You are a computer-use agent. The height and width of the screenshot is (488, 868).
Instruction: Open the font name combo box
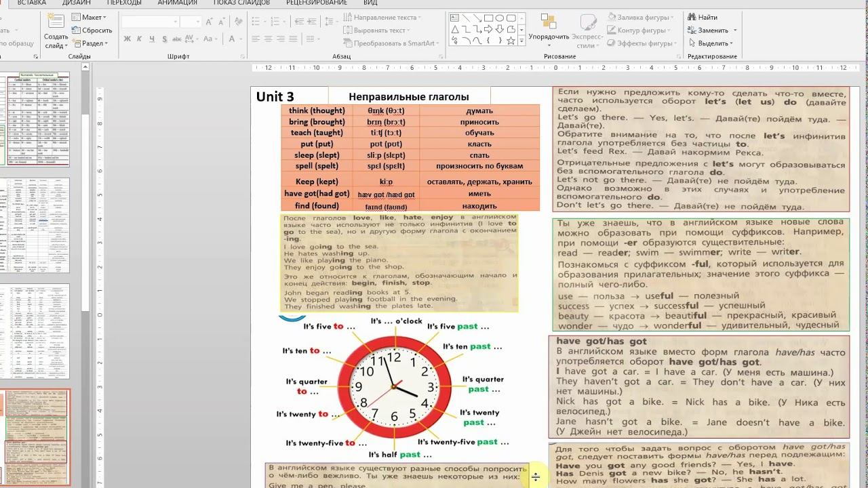[x=150, y=22]
